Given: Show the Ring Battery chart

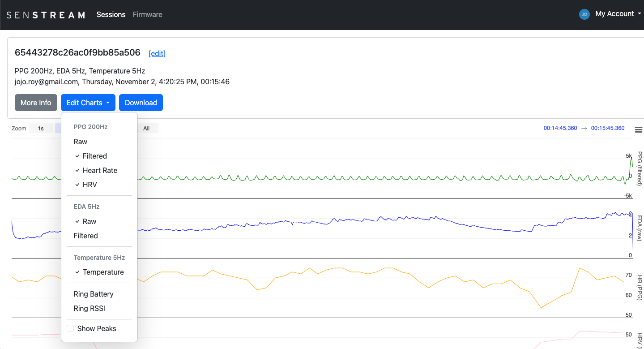Looking at the screenshot, I should coord(94,294).
